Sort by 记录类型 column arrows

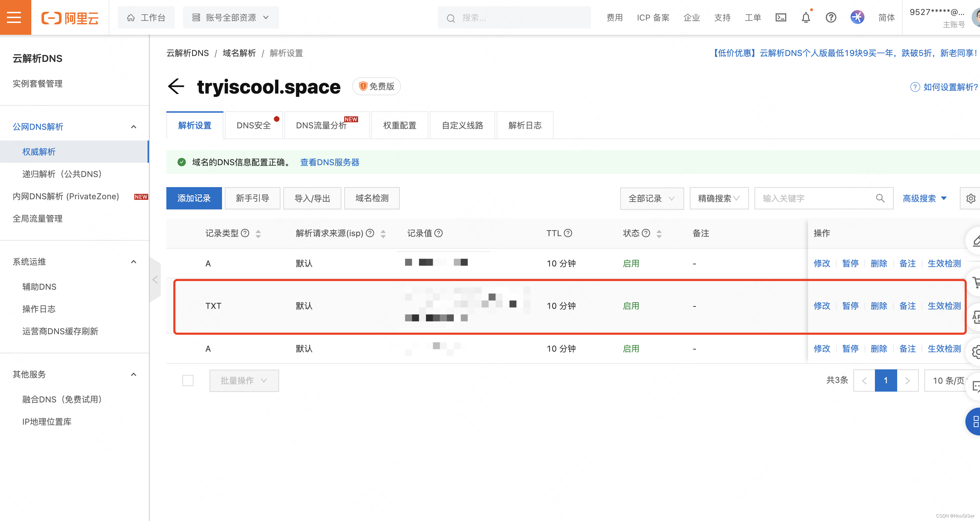(x=258, y=233)
